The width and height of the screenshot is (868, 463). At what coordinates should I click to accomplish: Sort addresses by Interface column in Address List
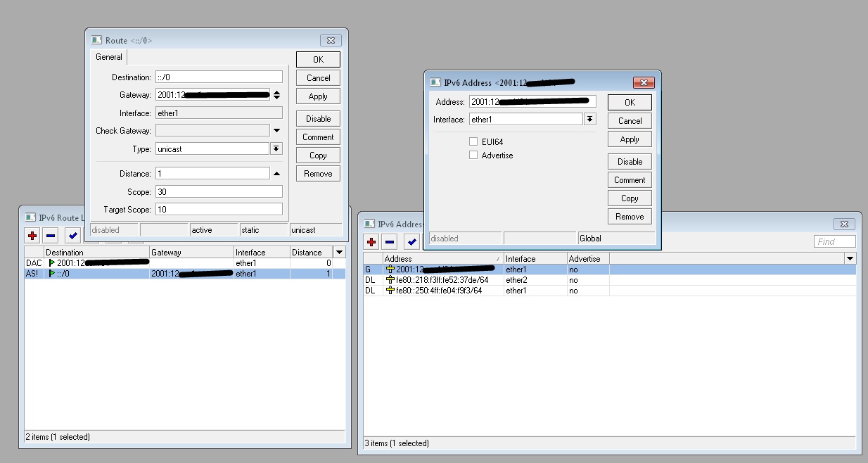(x=535, y=258)
